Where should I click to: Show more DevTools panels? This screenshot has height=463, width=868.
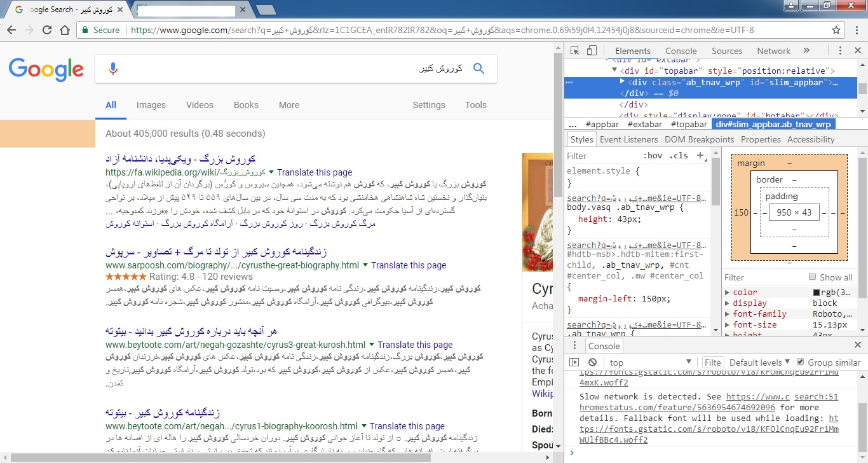[806, 51]
